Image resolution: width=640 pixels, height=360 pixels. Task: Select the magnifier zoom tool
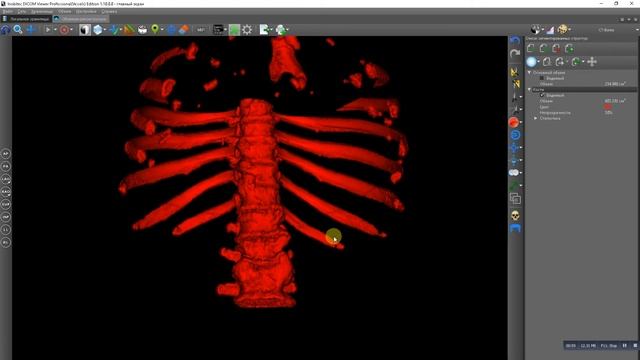point(18,29)
